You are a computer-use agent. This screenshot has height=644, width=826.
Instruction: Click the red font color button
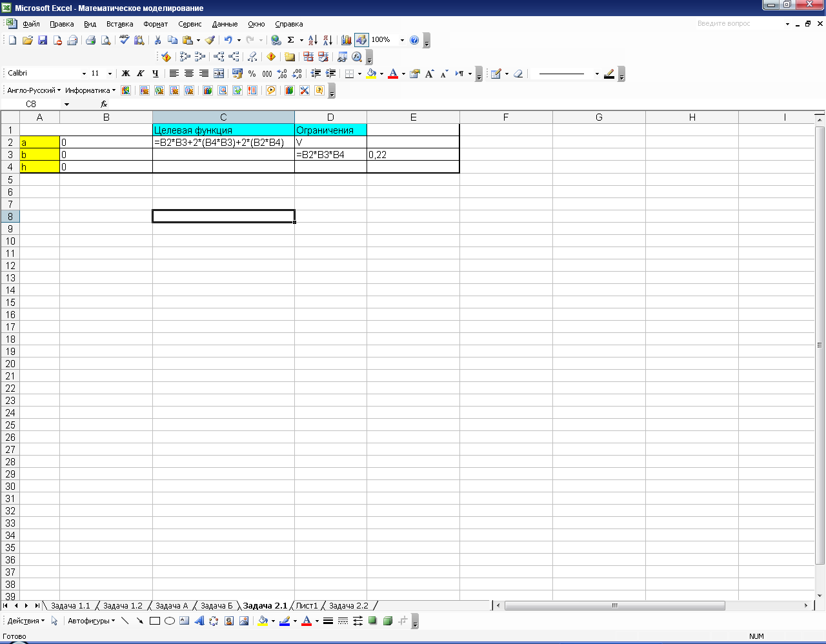(x=393, y=74)
